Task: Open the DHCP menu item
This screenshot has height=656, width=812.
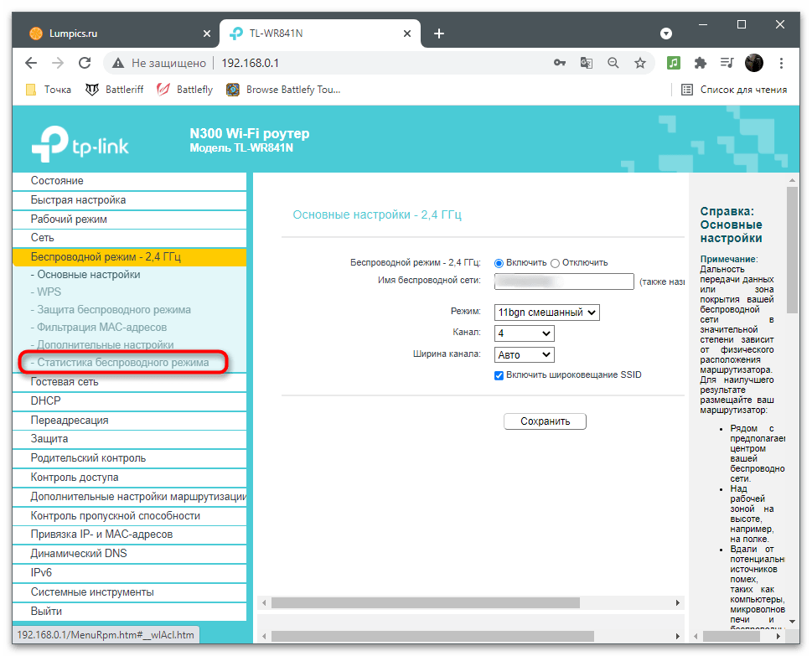Action: point(129,401)
